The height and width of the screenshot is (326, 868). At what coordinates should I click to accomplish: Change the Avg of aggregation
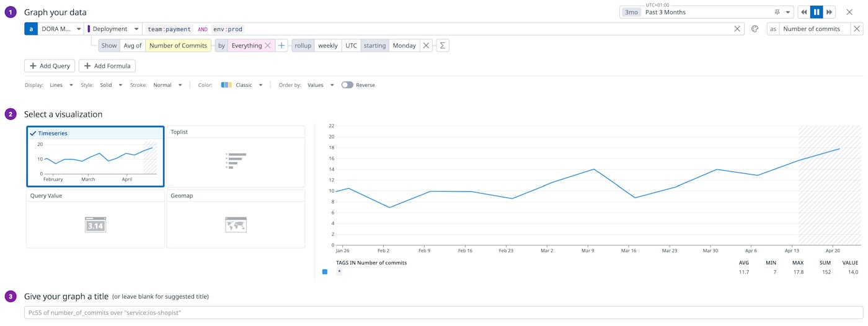(132, 45)
